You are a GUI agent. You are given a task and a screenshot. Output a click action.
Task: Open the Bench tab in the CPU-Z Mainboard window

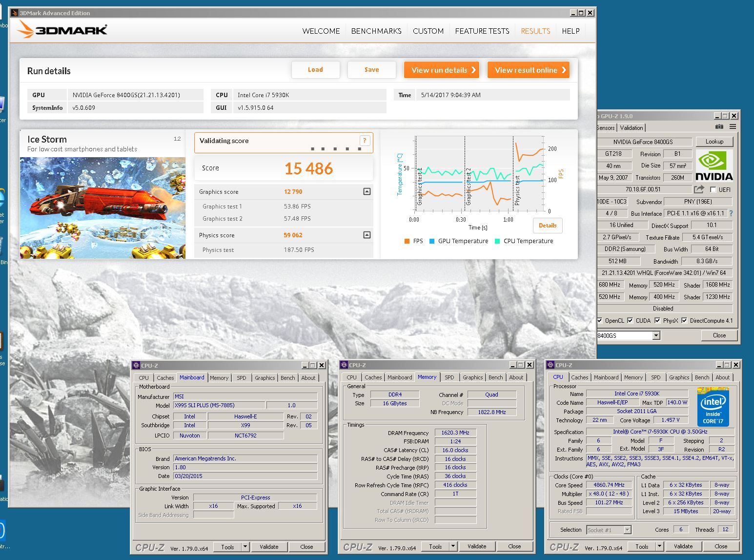click(287, 378)
